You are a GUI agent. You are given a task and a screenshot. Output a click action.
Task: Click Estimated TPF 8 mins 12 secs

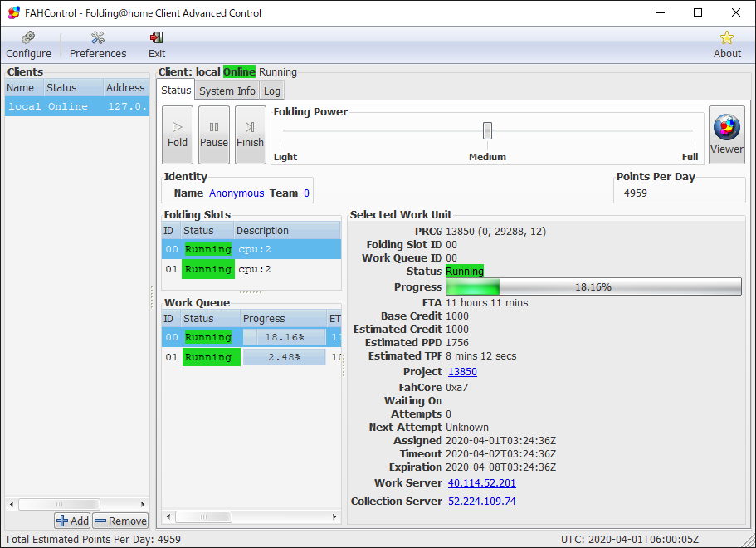[x=480, y=356]
